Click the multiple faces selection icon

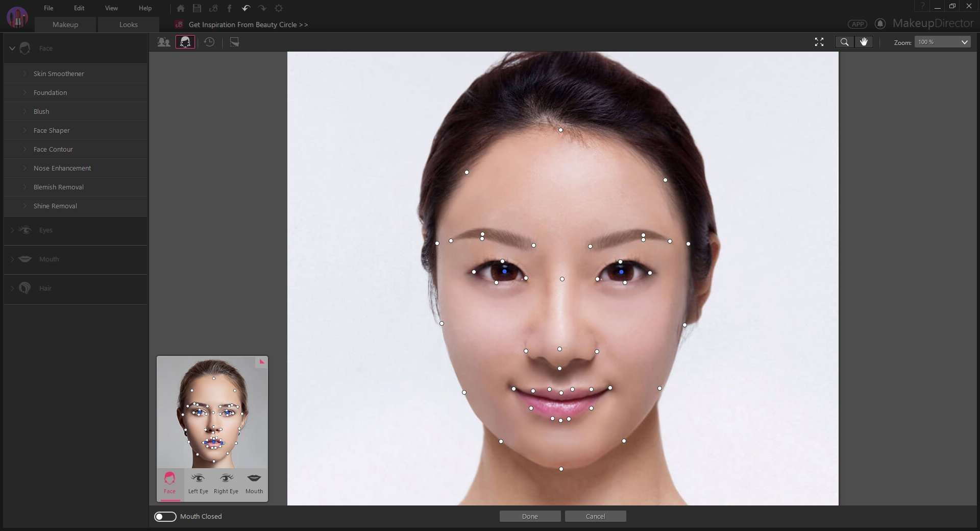click(163, 42)
